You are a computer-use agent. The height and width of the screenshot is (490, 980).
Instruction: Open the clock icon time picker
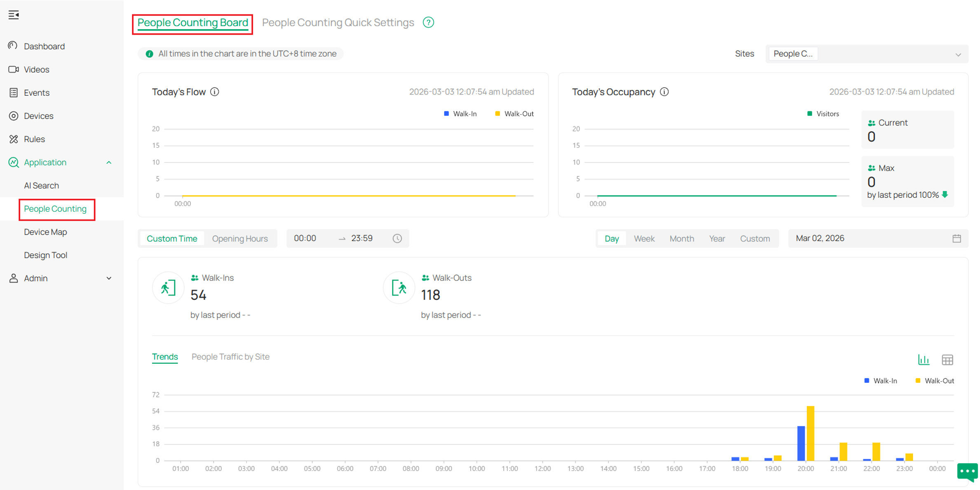[397, 238]
